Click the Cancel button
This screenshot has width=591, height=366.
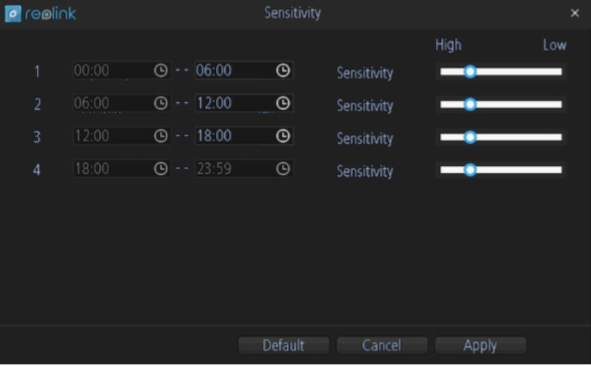click(382, 345)
